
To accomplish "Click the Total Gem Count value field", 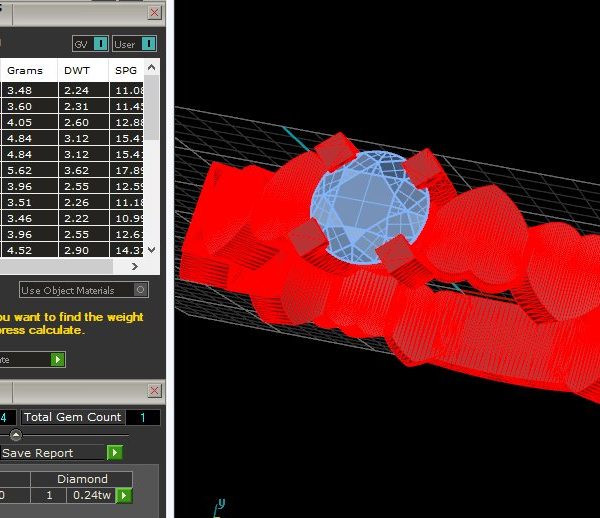I will 143,417.
